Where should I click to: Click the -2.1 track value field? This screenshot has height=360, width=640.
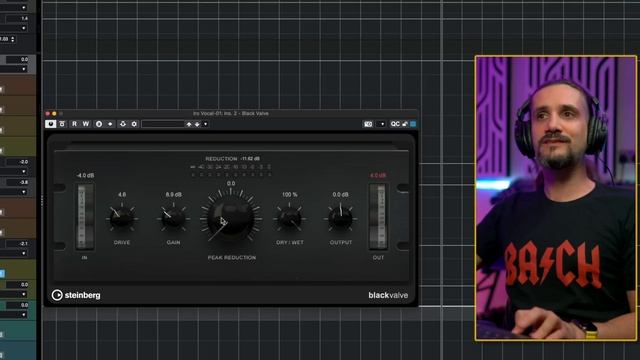pos(17,244)
